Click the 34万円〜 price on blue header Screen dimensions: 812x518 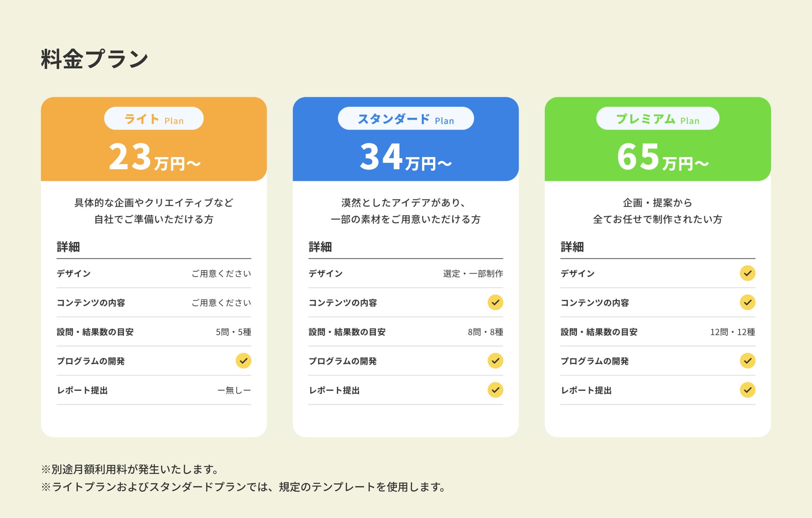click(x=406, y=158)
